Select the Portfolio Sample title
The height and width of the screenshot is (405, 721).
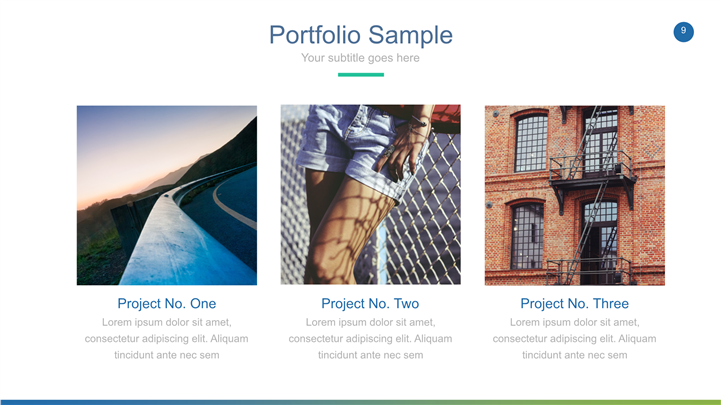[360, 35]
